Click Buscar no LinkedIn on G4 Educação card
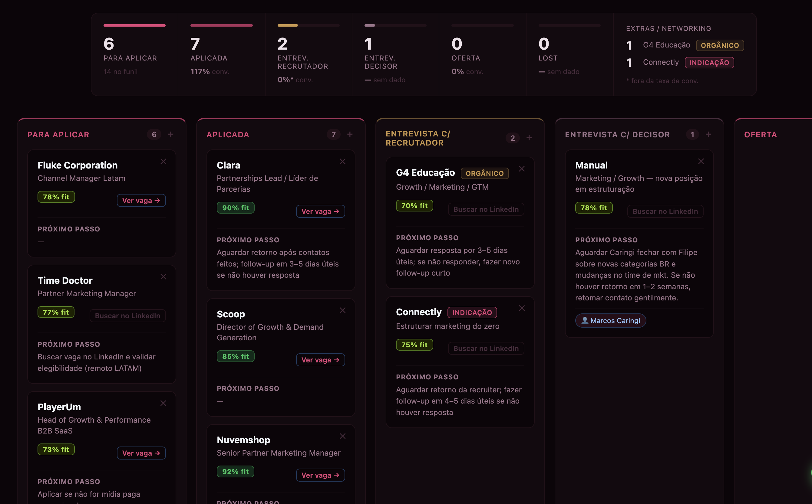 pyautogui.click(x=486, y=209)
